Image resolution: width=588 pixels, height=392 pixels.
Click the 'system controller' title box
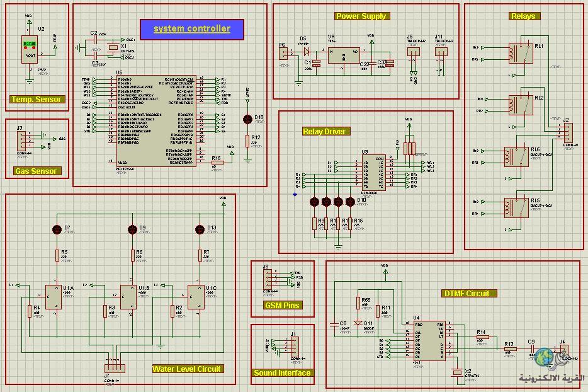coord(192,29)
